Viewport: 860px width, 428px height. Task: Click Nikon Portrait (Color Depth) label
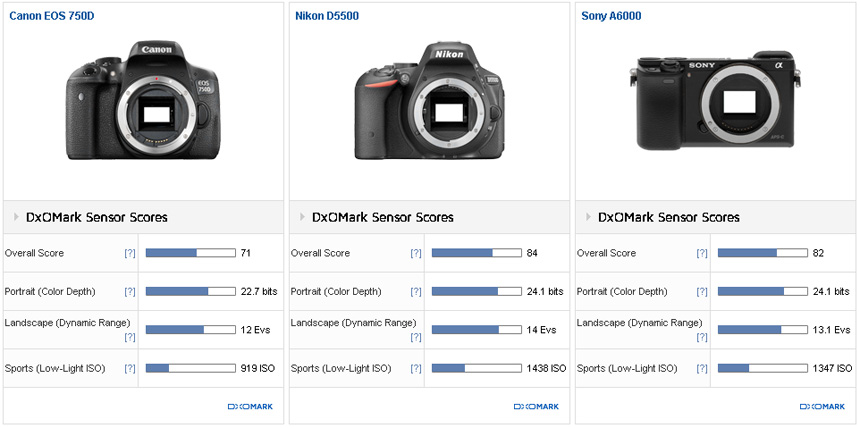pyautogui.click(x=336, y=291)
